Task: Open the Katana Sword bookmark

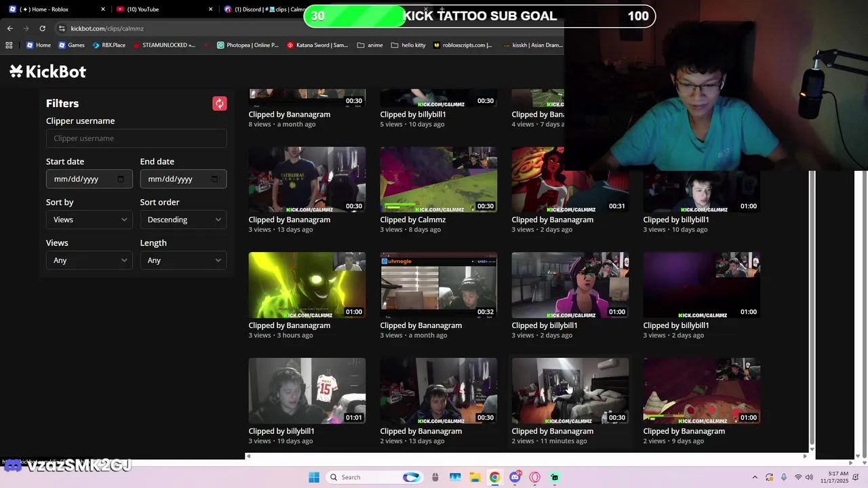Action: click(x=317, y=45)
